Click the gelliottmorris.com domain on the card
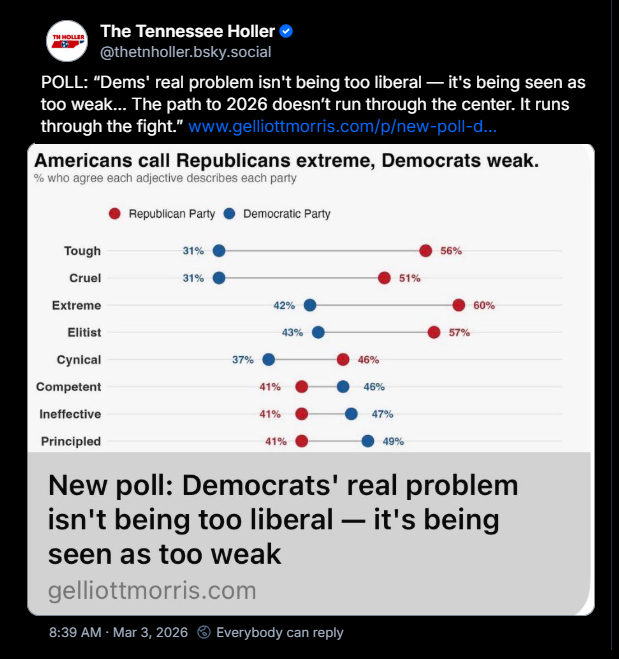 click(152, 590)
